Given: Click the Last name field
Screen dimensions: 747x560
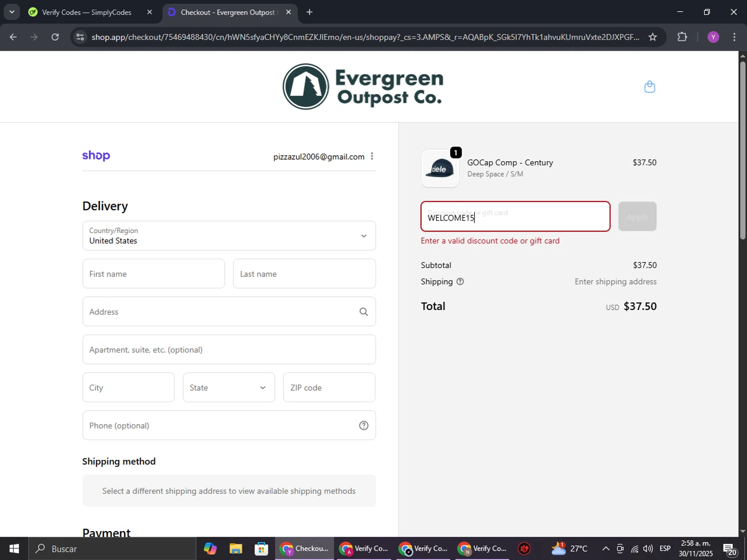Looking at the screenshot, I should [x=304, y=274].
